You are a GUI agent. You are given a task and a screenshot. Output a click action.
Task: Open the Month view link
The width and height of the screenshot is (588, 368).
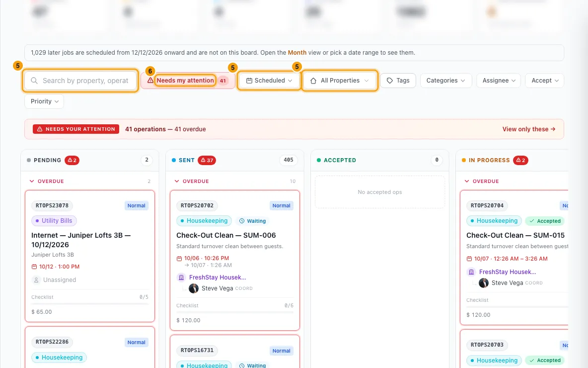(297, 53)
